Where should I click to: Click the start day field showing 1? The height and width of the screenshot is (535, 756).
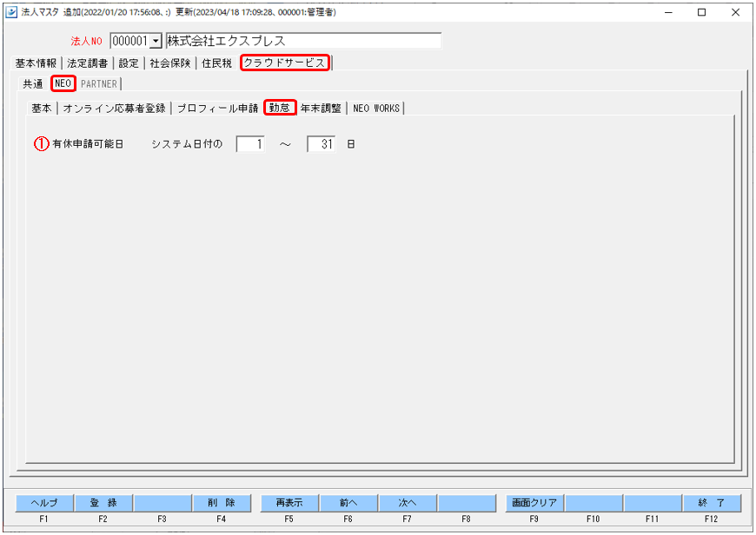click(x=250, y=144)
